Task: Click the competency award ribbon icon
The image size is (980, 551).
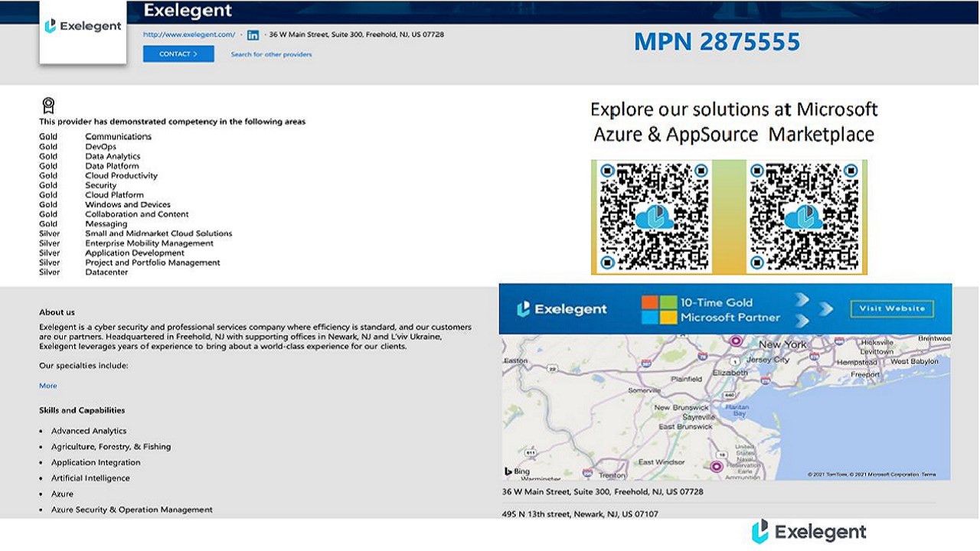Action: coord(48,106)
